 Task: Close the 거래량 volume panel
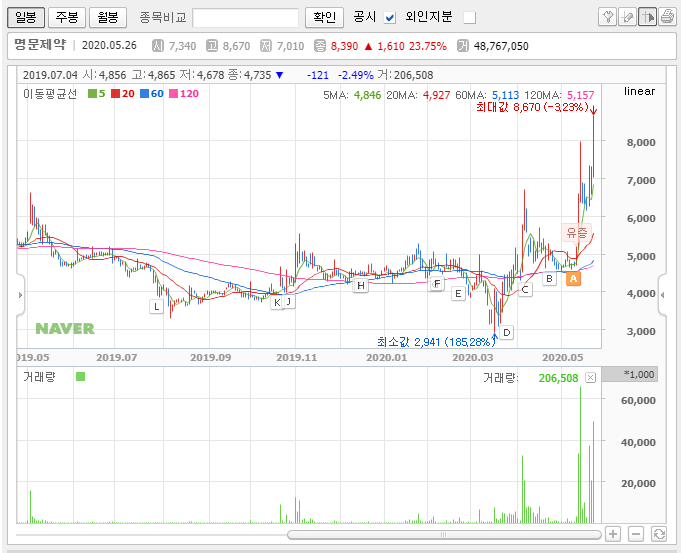(590, 377)
